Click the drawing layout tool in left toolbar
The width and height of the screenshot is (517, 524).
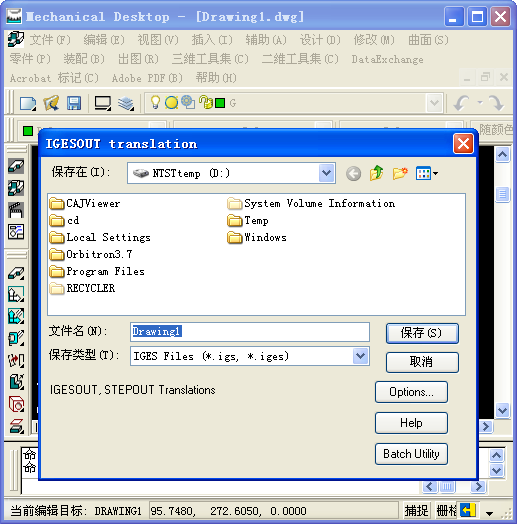point(16,232)
